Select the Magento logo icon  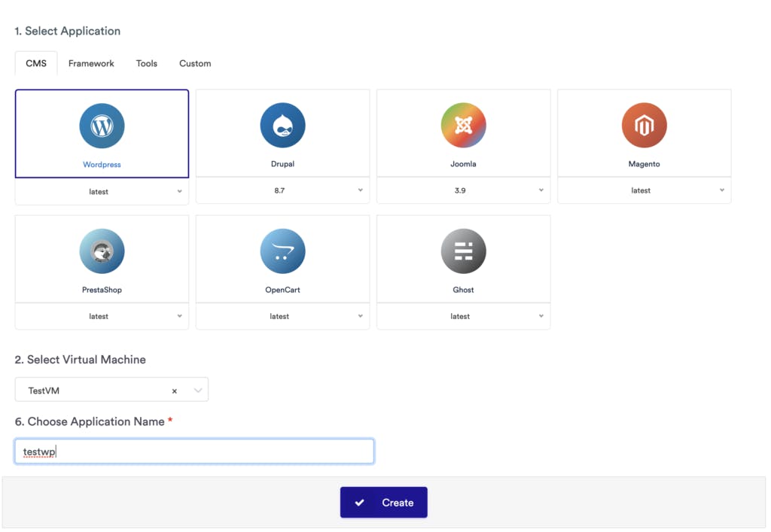[644, 126]
